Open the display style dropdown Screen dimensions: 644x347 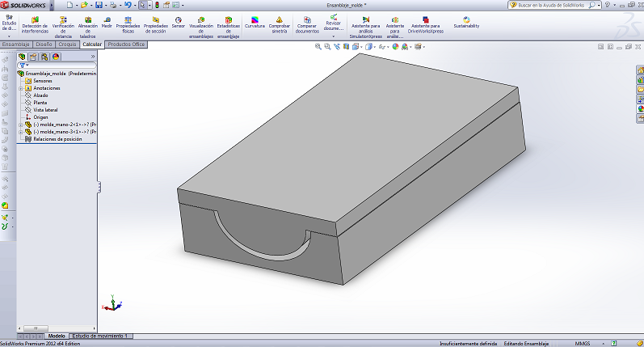pos(375,47)
